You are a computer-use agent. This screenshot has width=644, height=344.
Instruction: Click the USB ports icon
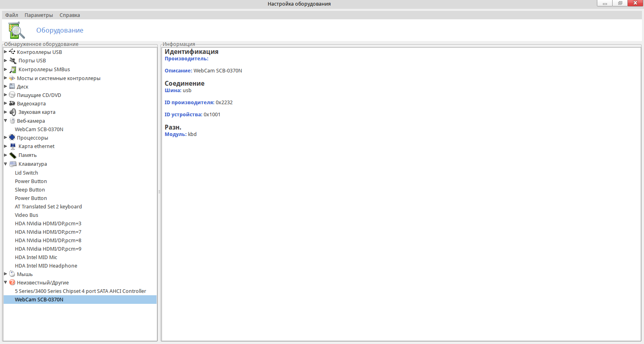(13, 60)
